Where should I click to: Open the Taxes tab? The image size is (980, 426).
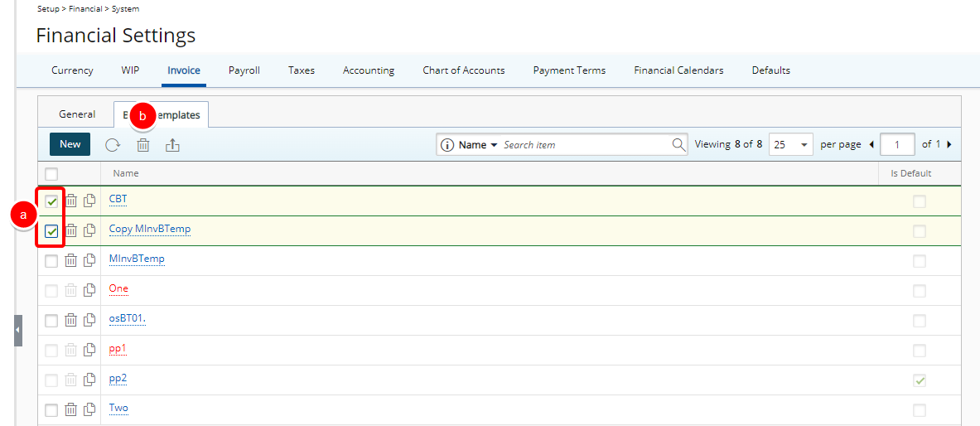[302, 70]
